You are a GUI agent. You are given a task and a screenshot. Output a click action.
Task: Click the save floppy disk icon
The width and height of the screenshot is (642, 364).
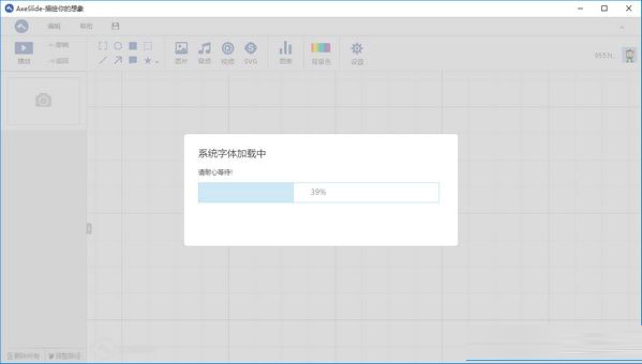coord(115,26)
